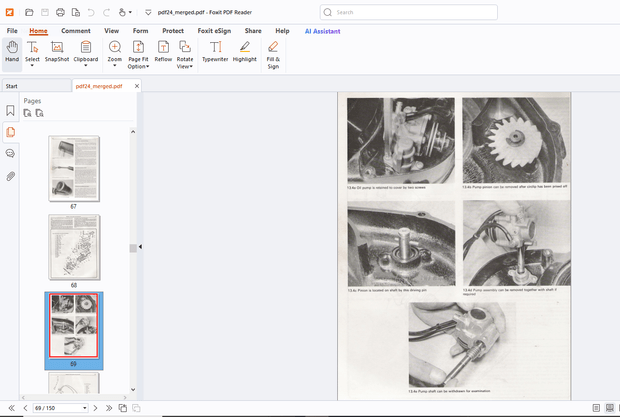Choose the Typewriter tool
620x417 pixels.
point(214,52)
